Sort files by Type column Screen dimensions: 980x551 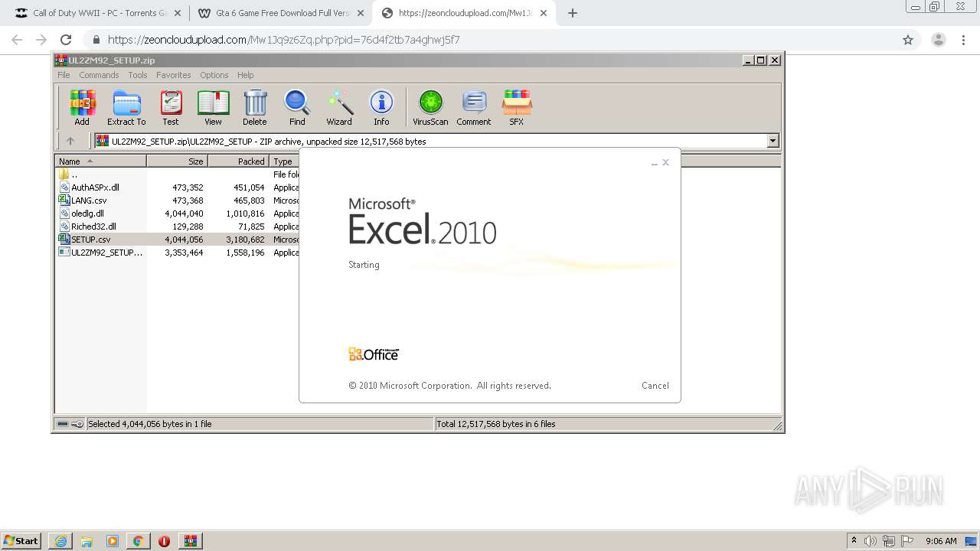pos(284,161)
